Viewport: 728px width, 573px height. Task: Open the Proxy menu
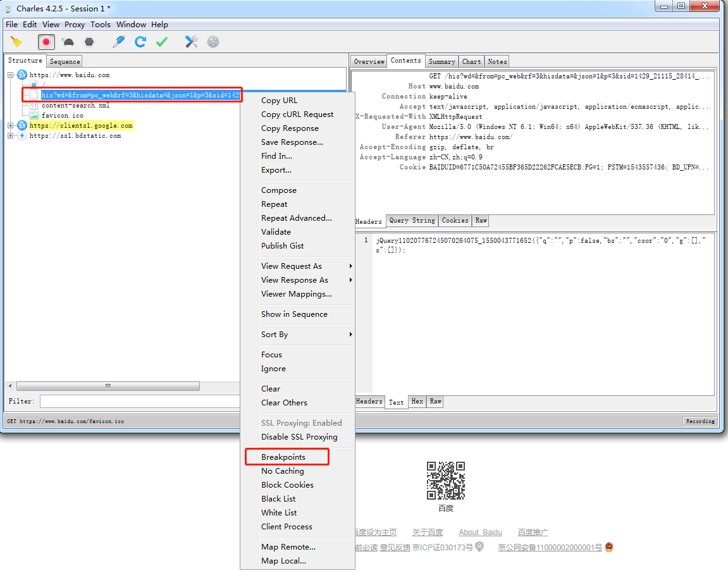[x=74, y=25]
